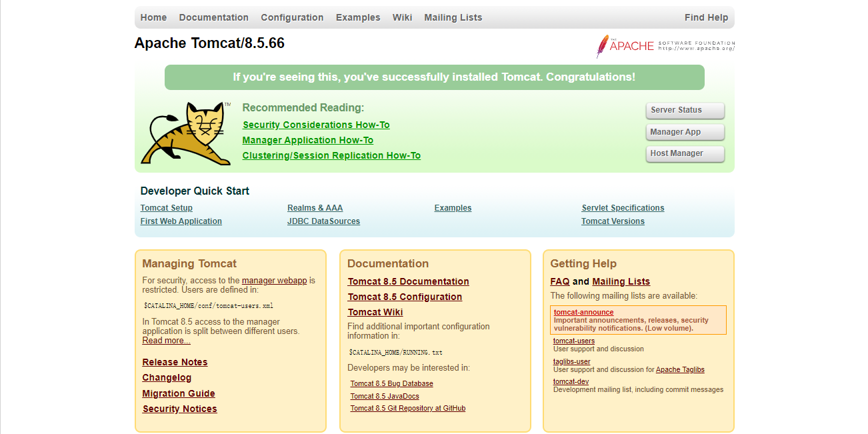868x434 pixels.
Task: Click the Read more... link
Action: pos(166,341)
